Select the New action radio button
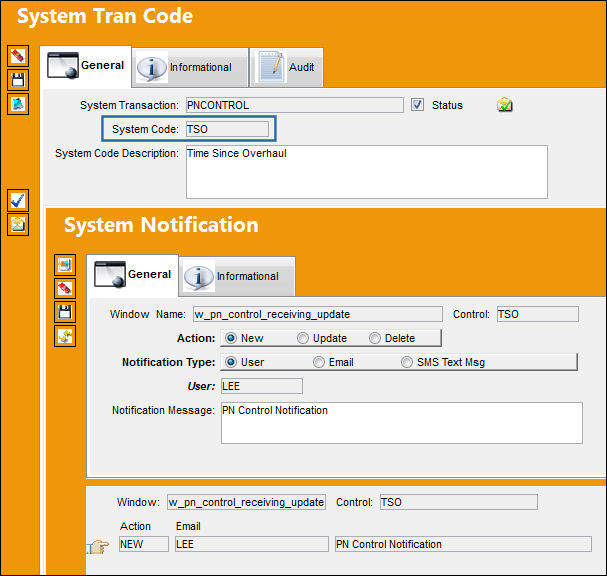The height and width of the screenshot is (576, 607). (231, 338)
